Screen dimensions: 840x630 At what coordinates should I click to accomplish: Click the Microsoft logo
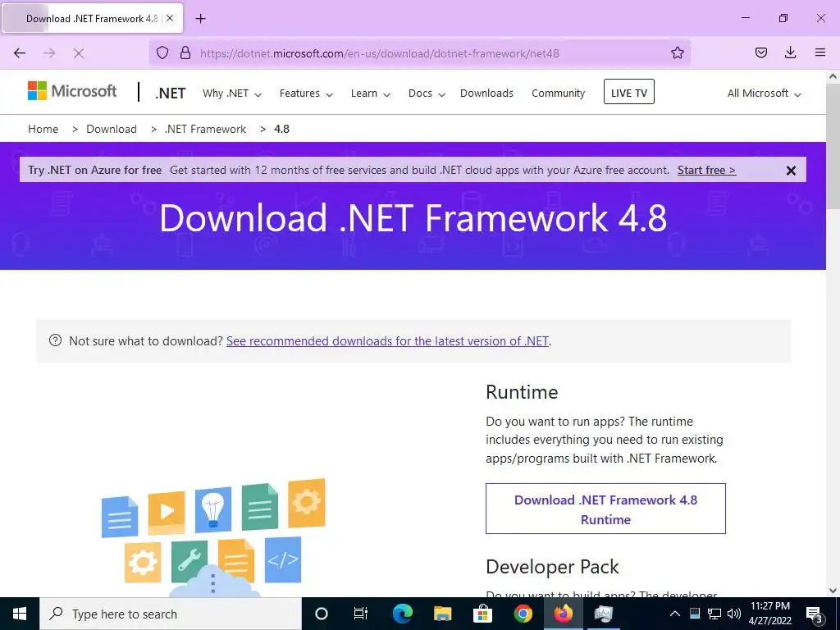click(72, 91)
